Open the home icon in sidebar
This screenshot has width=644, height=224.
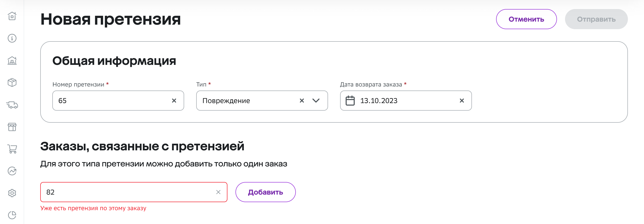coord(12,16)
